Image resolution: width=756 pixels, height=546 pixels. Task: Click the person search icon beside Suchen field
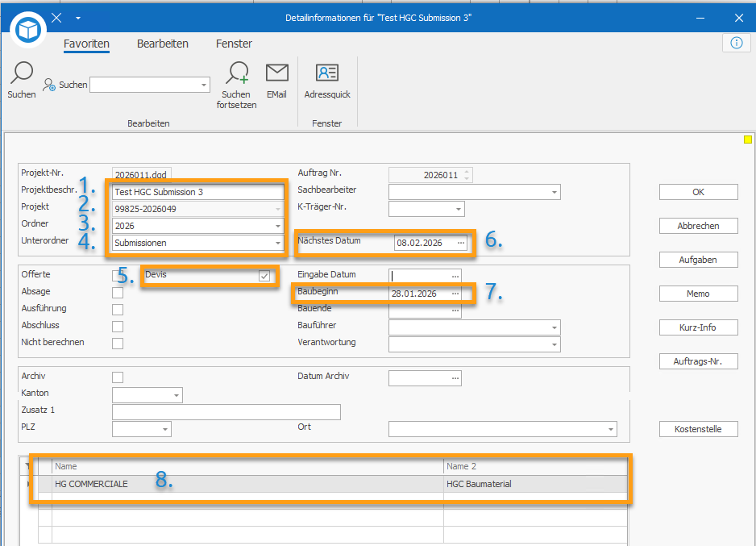coord(49,85)
